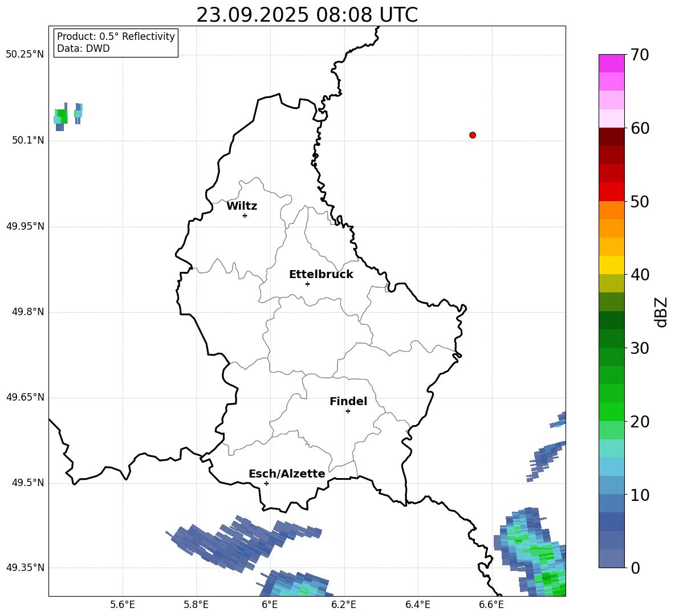
Task: Click the 49.95°N latitude label
Action: 25,226
